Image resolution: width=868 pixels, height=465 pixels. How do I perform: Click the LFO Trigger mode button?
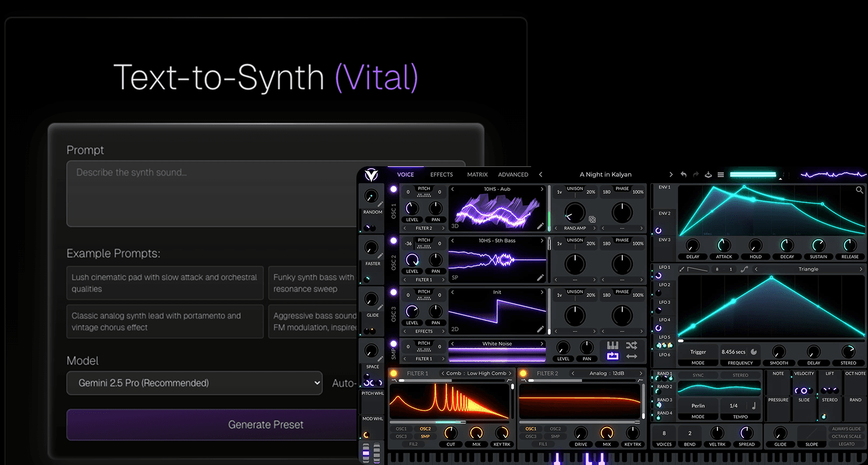(x=698, y=352)
